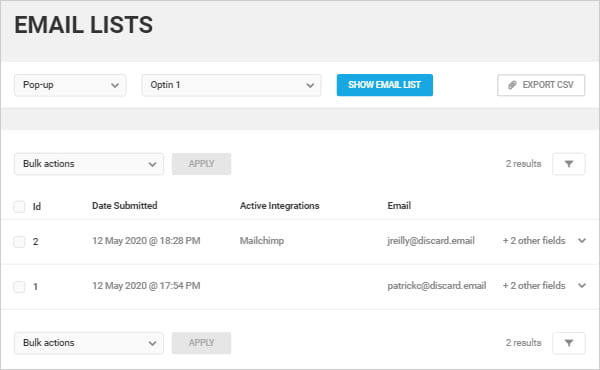The image size is (600, 370).
Task: Click the jreilly@discard.email address
Action: [x=431, y=241]
